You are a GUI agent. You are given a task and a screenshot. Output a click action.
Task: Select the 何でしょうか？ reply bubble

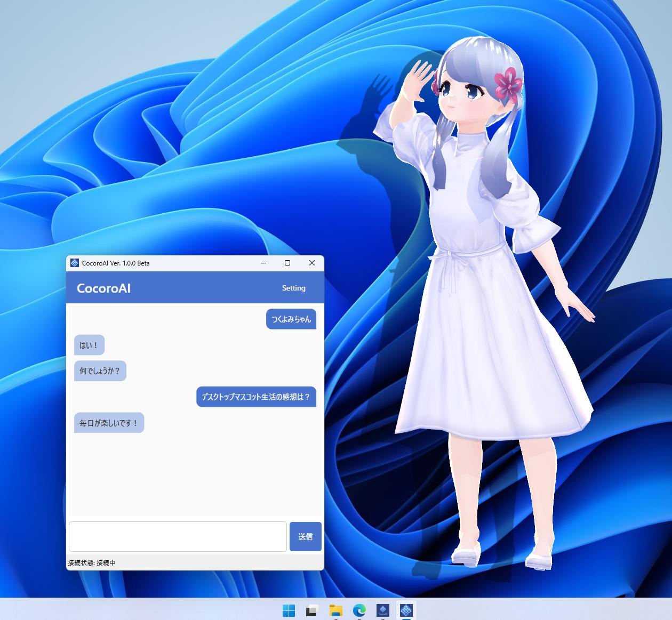[x=100, y=371]
